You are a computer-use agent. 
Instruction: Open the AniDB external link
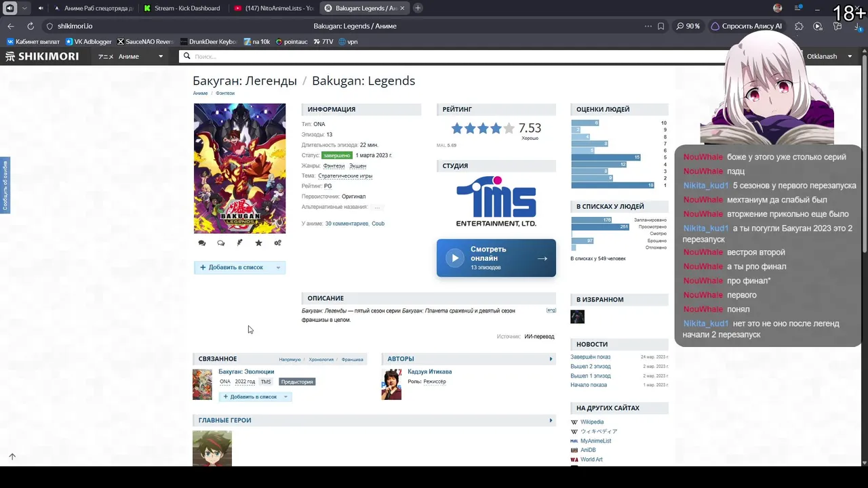587,450
